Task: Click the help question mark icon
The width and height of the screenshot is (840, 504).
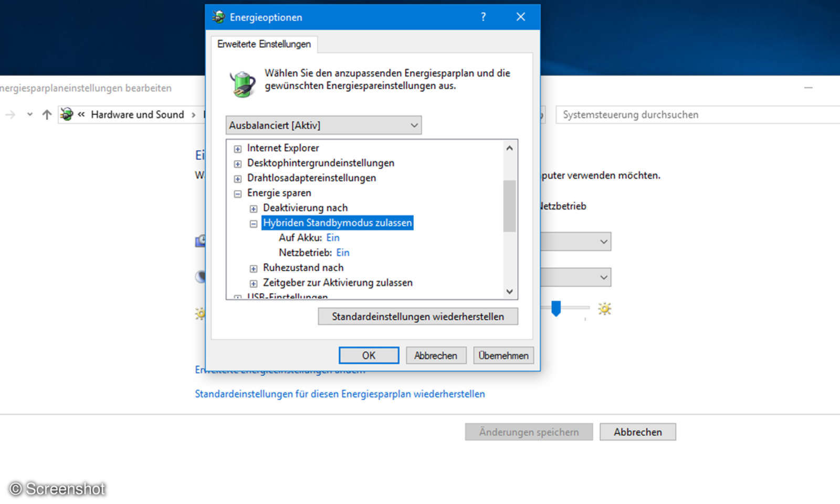Action: [483, 17]
